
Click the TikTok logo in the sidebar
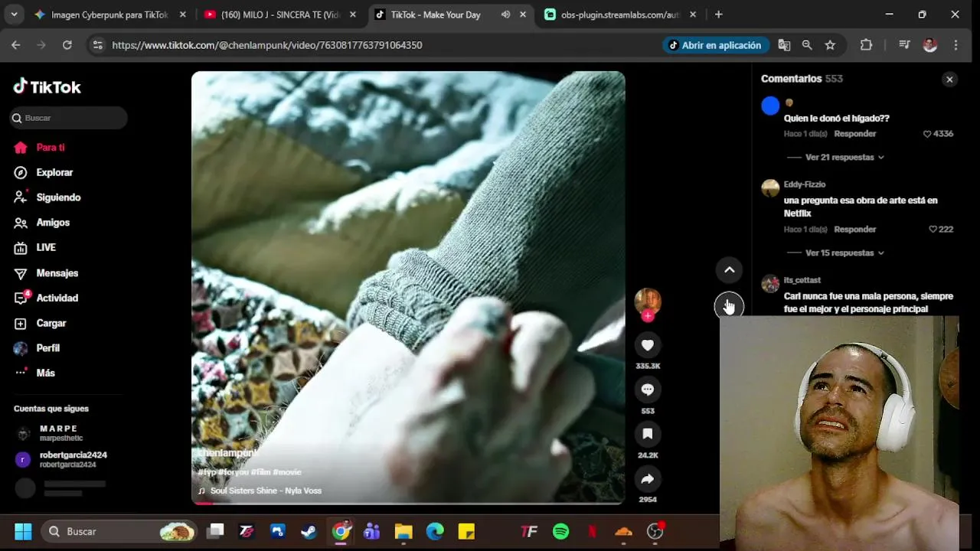[x=47, y=86]
